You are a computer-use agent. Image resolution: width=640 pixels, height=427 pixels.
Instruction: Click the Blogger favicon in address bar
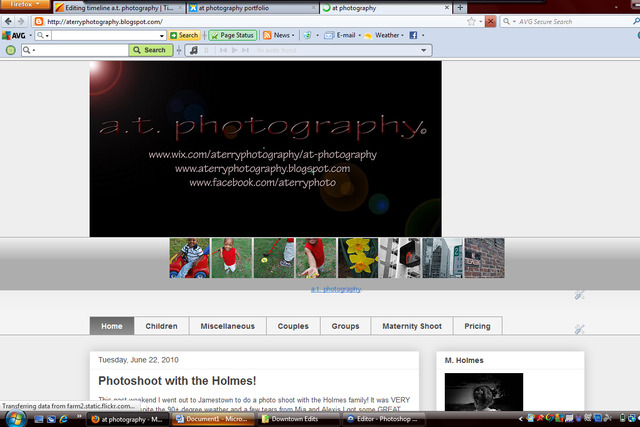click(x=39, y=22)
